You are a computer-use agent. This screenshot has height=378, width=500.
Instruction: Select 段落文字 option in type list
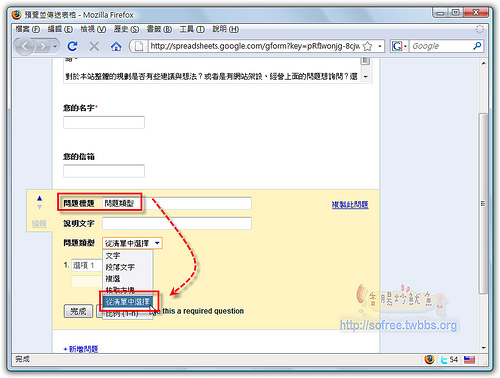pos(128,267)
